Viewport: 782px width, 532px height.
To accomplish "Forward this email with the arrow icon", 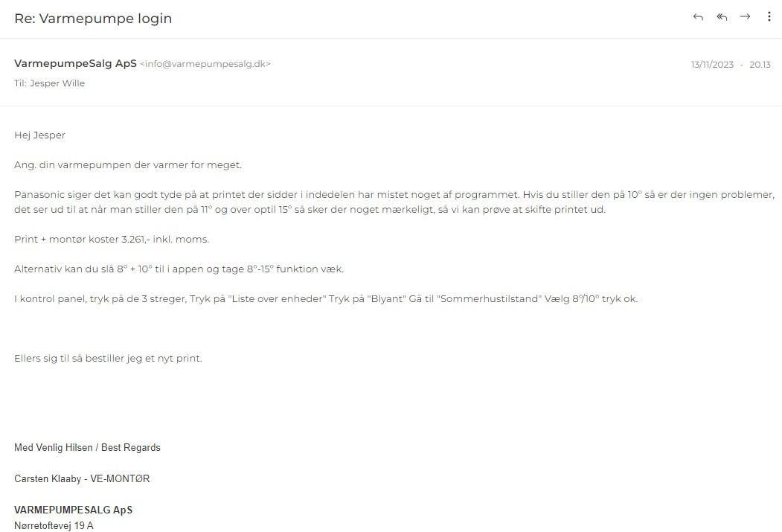I will (745, 17).
